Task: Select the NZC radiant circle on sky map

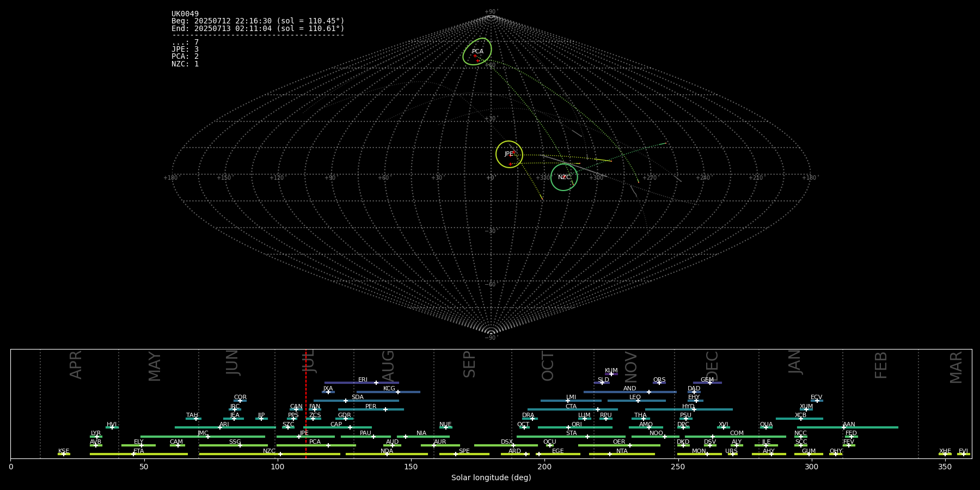Action: point(564,177)
